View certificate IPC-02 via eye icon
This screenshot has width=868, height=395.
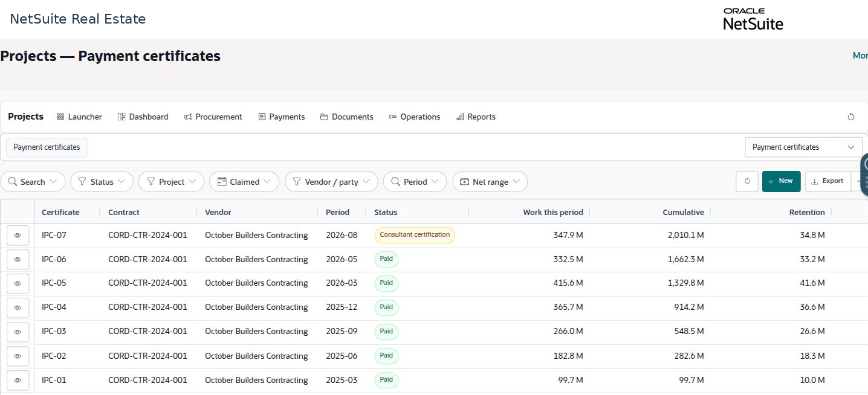(18, 356)
